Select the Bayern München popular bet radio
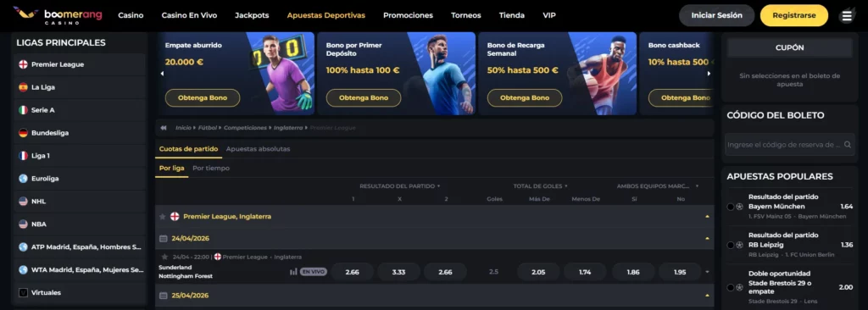868x310 pixels. pos(731,207)
